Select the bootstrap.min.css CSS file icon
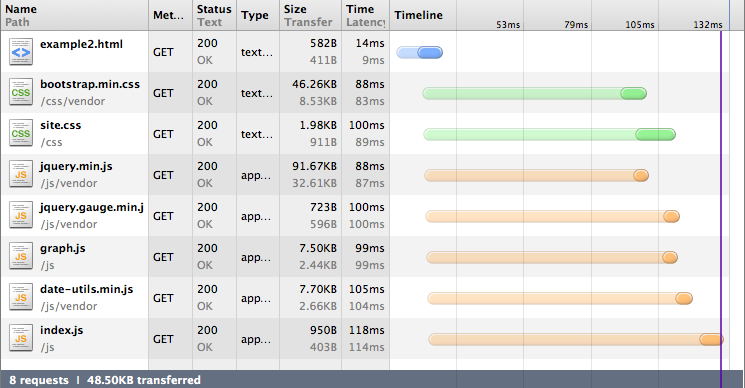The image size is (745, 388). pyautogui.click(x=21, y=93)
